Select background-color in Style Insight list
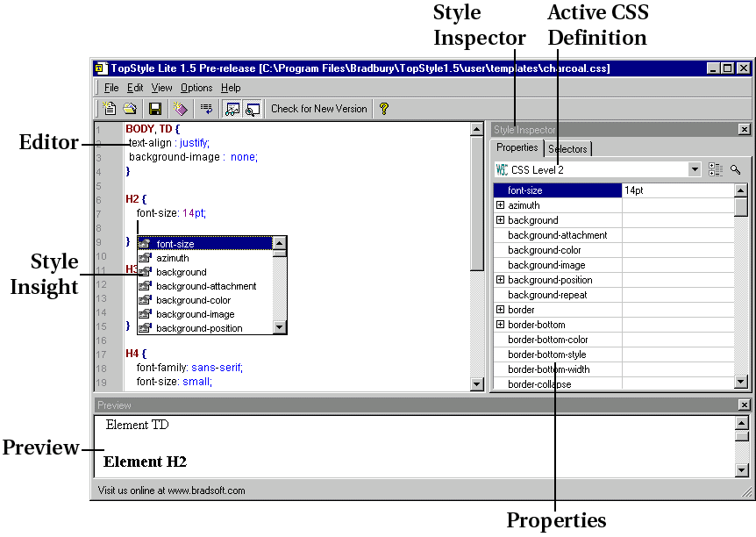756x537 pixels. tap(193, 300)
